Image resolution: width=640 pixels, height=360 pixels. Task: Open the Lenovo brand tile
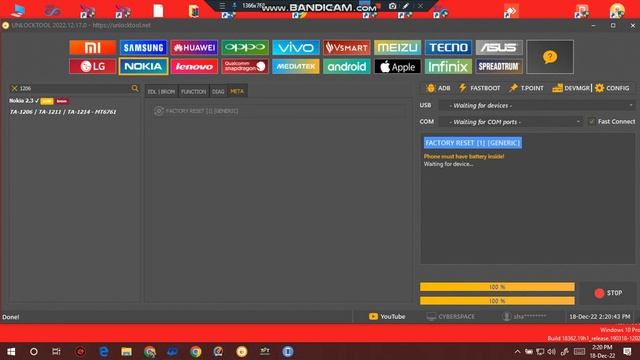click(x=194, y=67)
